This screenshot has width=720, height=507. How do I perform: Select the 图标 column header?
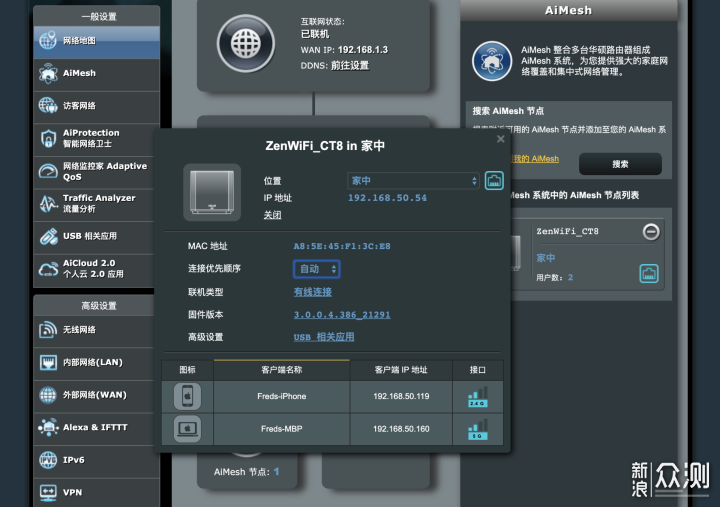187,370
